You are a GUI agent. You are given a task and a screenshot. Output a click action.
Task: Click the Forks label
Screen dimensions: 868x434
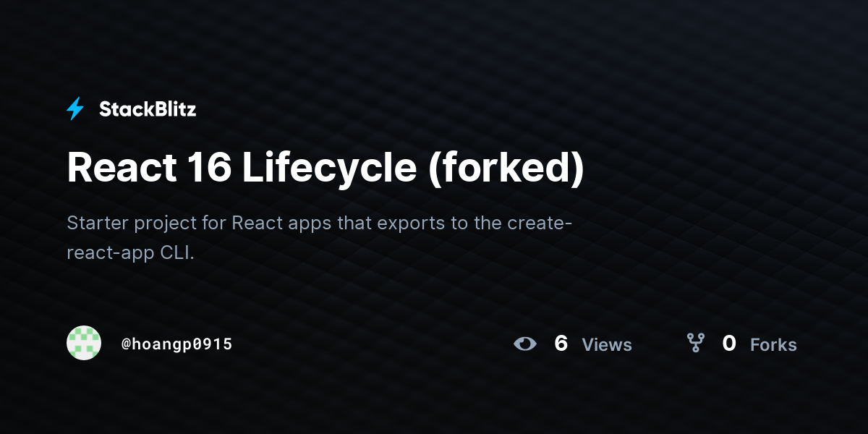point(773,345)
